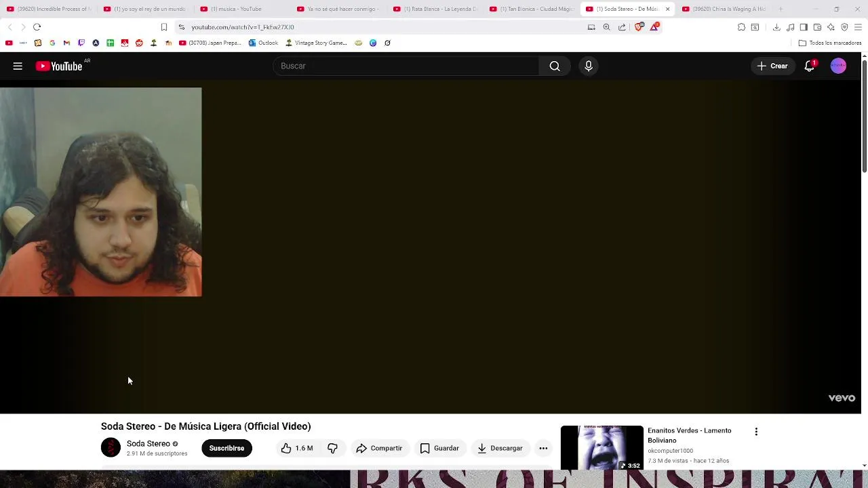Open the Gmail bookmark icon

[66, 43]
